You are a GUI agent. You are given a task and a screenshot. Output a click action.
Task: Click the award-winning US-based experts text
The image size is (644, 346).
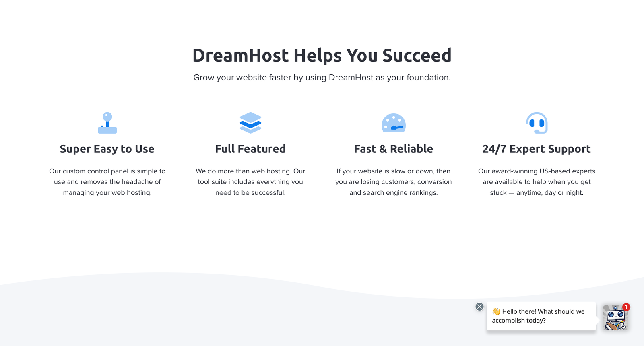click(537, 182)
